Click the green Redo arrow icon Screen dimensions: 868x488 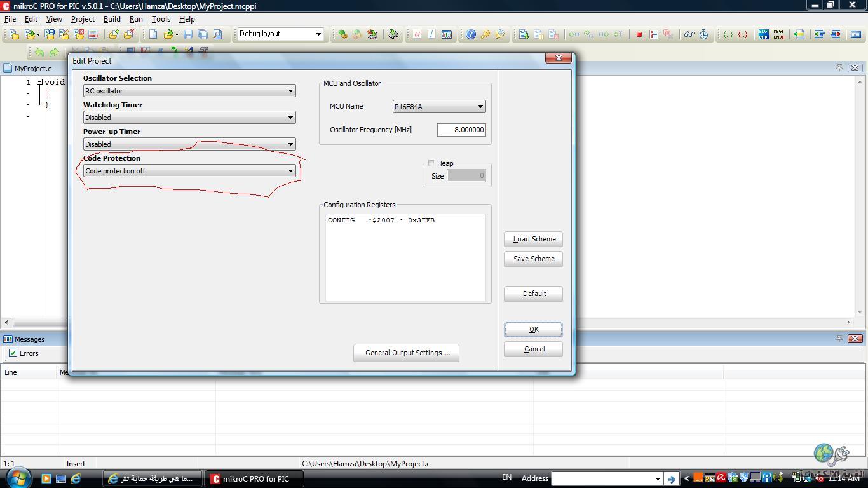pos(54,52)
